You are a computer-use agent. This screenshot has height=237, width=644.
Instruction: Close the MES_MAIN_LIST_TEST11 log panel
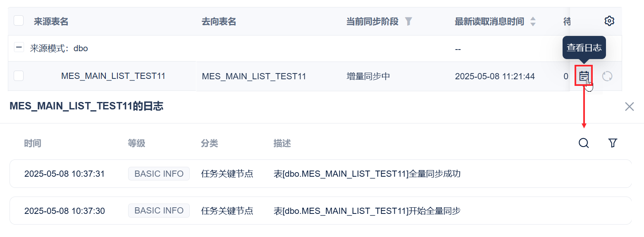click(629, 107)
